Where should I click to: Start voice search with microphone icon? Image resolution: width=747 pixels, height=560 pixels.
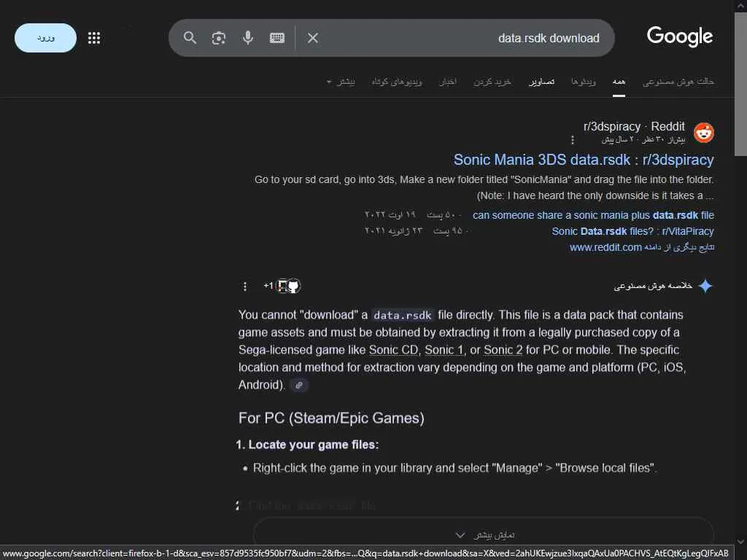[x=248, y=38]
